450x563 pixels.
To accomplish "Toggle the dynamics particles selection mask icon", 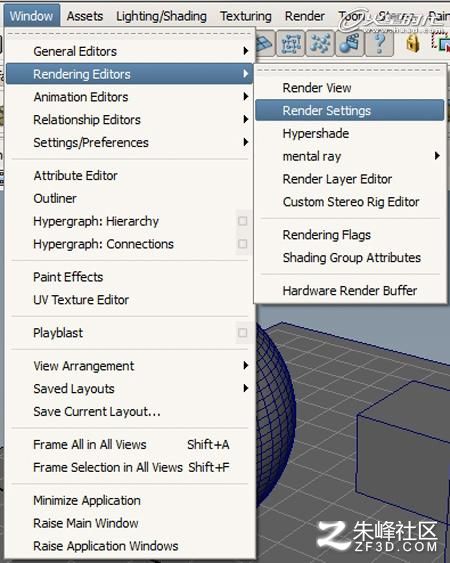I will click(x=320, y=44).
